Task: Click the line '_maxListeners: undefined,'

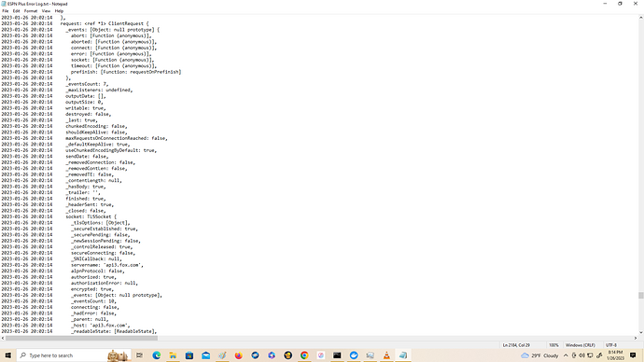Action: [x=99, y=90]
